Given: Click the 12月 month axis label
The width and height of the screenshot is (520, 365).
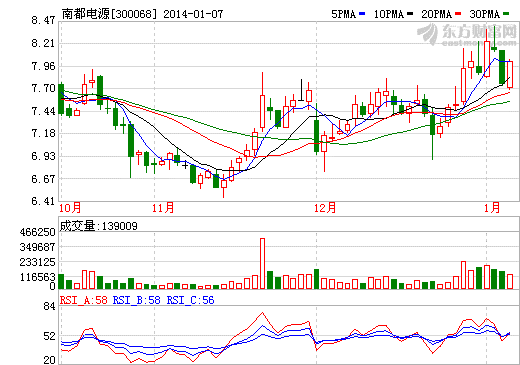Looking at the screenshot, I should pos(325,208).
